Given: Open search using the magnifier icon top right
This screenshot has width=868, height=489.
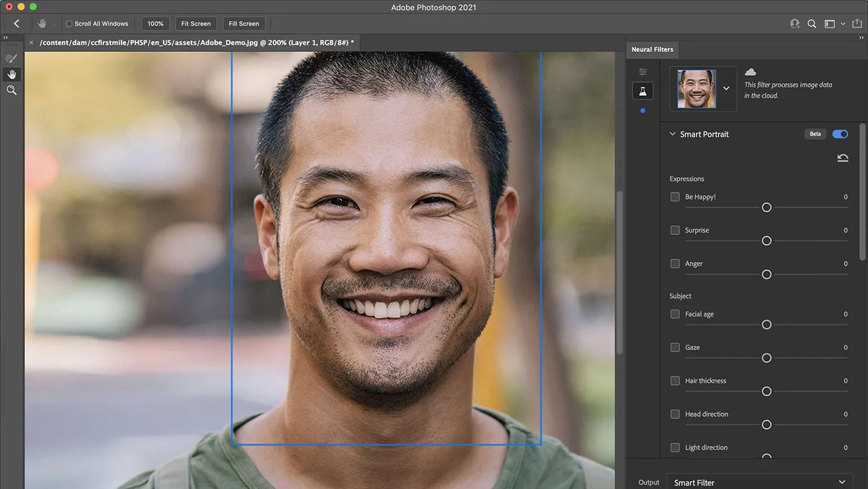Looking at the screenshot, I should (812, 24).
